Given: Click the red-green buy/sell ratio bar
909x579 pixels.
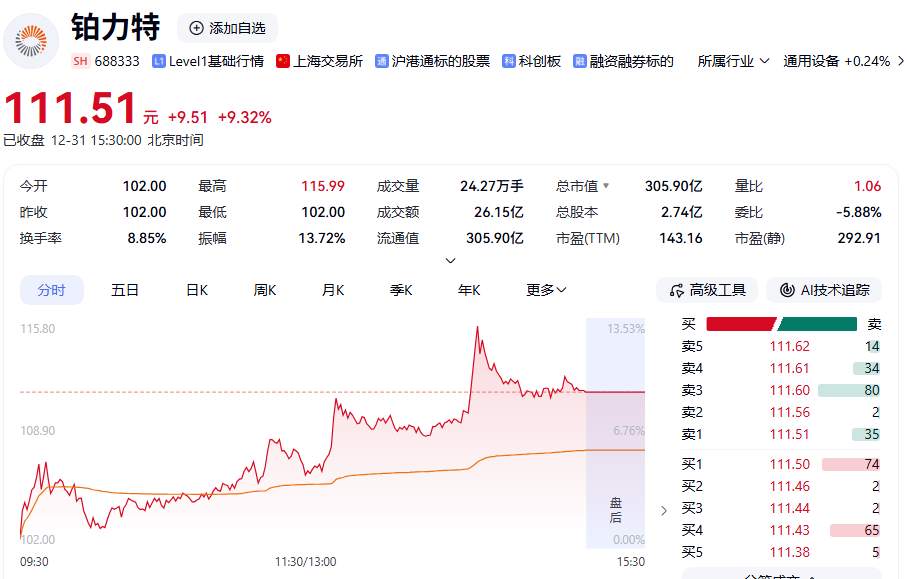Looking at the screenshot, I should coord(782,323).
